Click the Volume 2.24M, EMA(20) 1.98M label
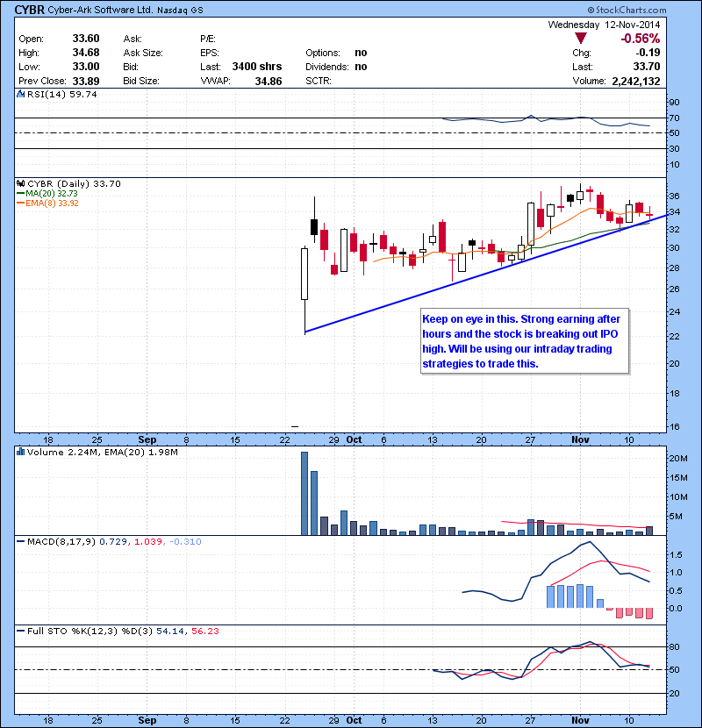Screen dimensions: 702x728 pyautogui.click(x=102, y=452)
